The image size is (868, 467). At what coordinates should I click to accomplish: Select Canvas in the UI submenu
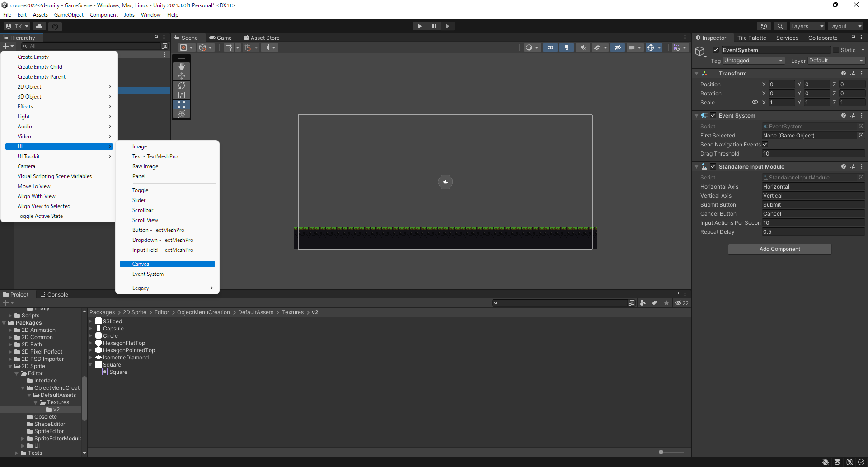click(167, 264)
